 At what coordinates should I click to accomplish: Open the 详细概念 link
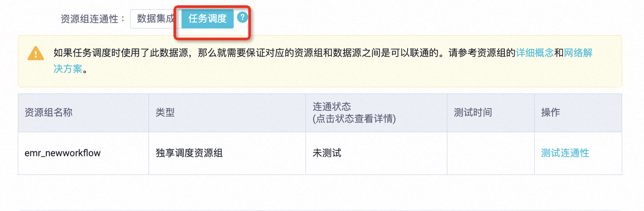tap(535, 53)
